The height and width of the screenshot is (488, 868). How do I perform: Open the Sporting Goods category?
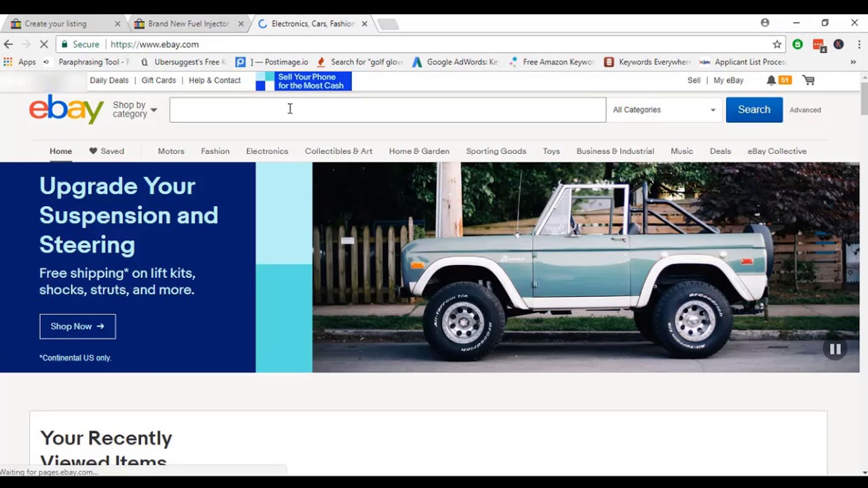tap(496, 151)
